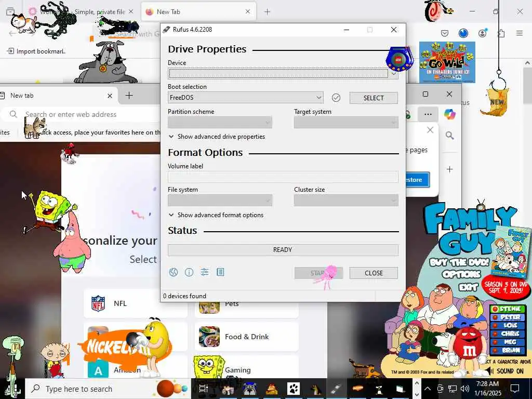Switch to Rufus USB taskbar icon

336,389
